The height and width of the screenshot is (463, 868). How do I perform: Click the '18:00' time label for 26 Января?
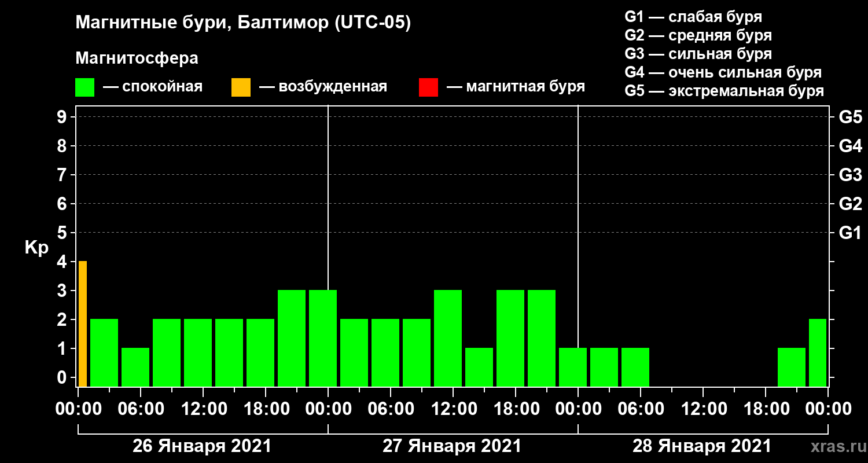tap(266, 409)
